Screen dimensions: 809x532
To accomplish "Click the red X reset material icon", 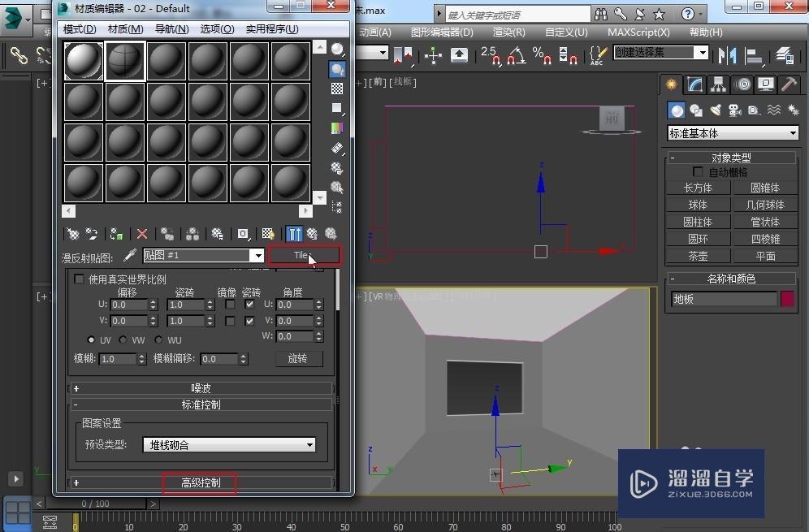I will pos(142,234).
